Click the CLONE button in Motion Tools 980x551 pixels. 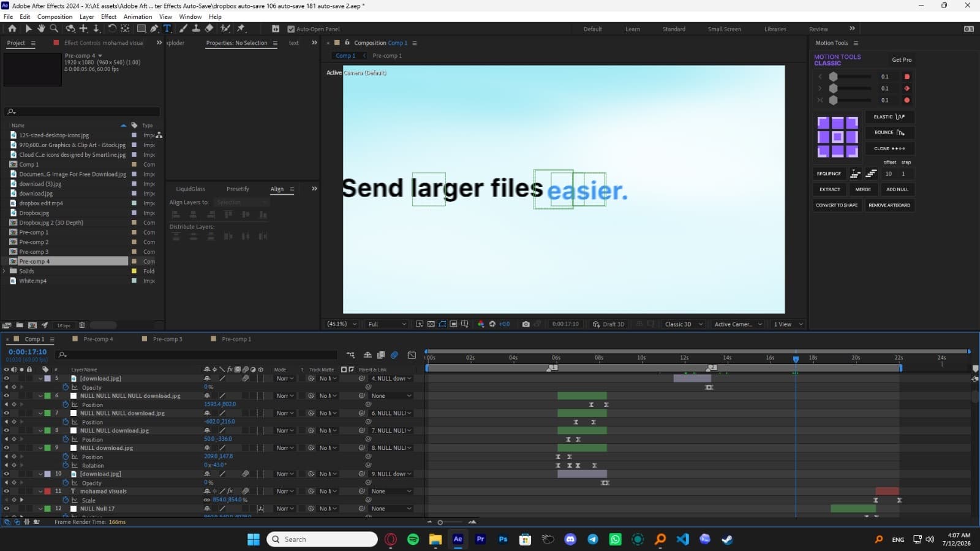(x=889, y=148)
